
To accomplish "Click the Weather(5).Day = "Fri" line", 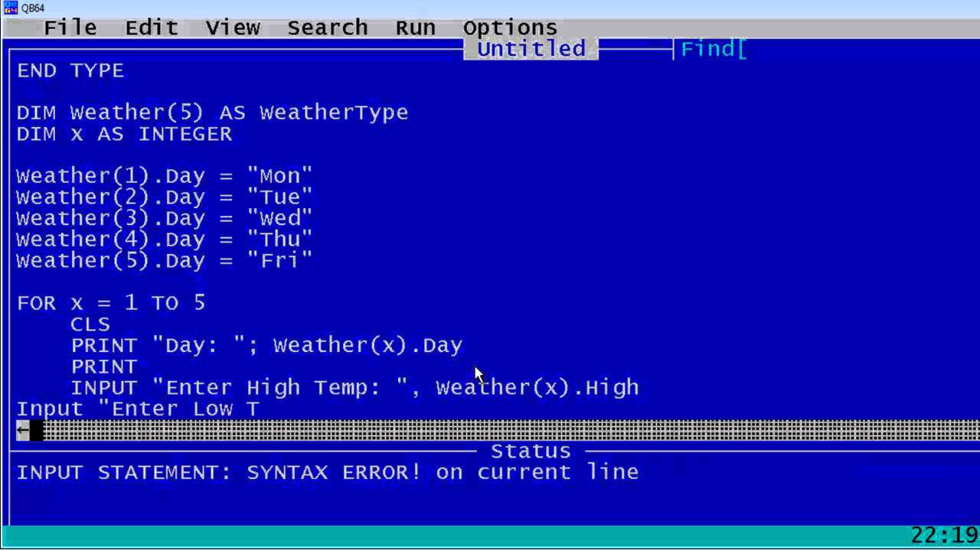I will [x=165, y=261].
